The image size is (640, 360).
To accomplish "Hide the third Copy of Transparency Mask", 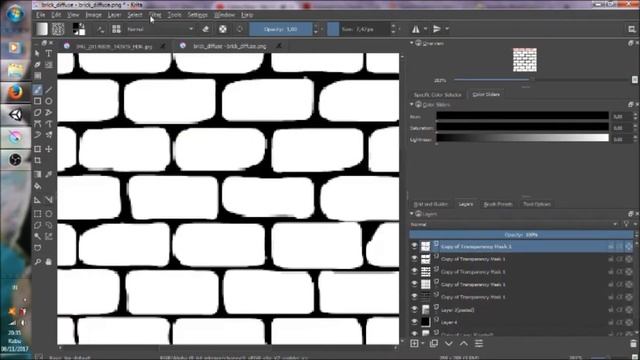I will (414, 271).
